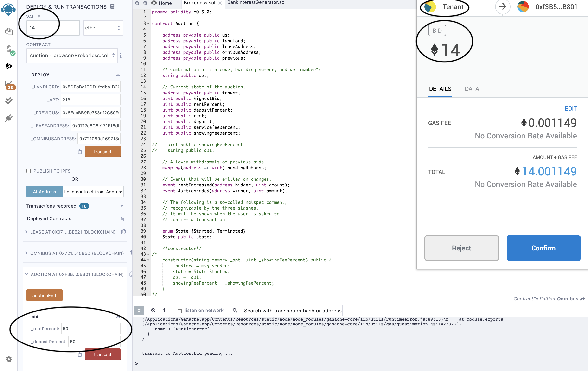This screenshot has width=588, height=373.
Task: Copy bid parameters with clipboard icon
Action: [80, 354]
